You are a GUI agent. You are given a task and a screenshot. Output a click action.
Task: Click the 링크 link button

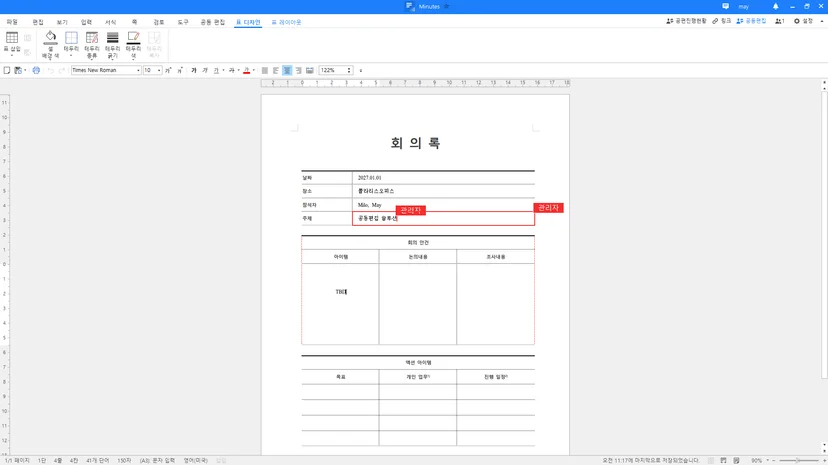point(721,21)
